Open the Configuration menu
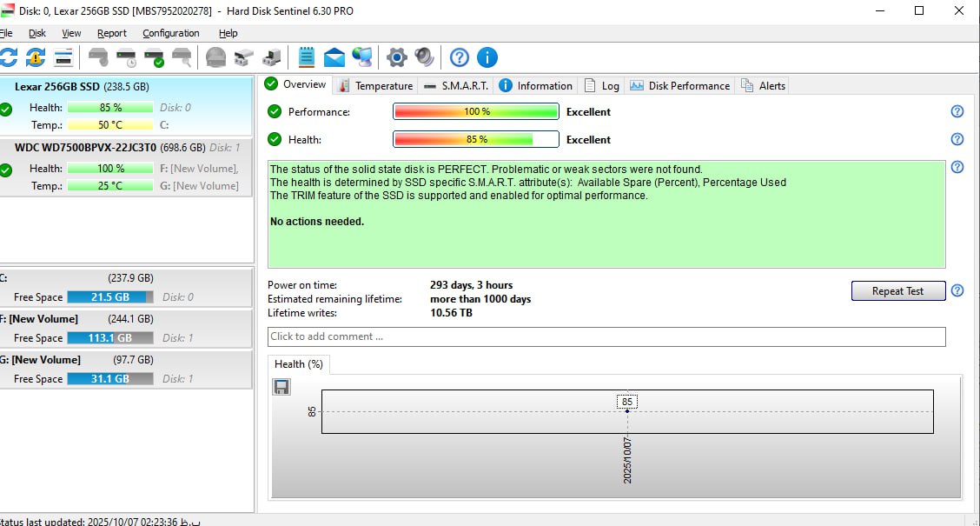The image size is (980, 526). pos(170,33)
